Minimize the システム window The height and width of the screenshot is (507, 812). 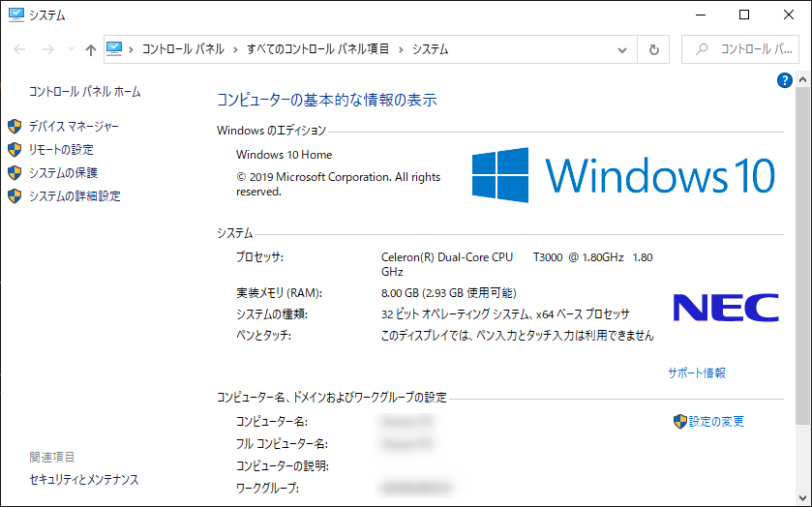(700, 15)
